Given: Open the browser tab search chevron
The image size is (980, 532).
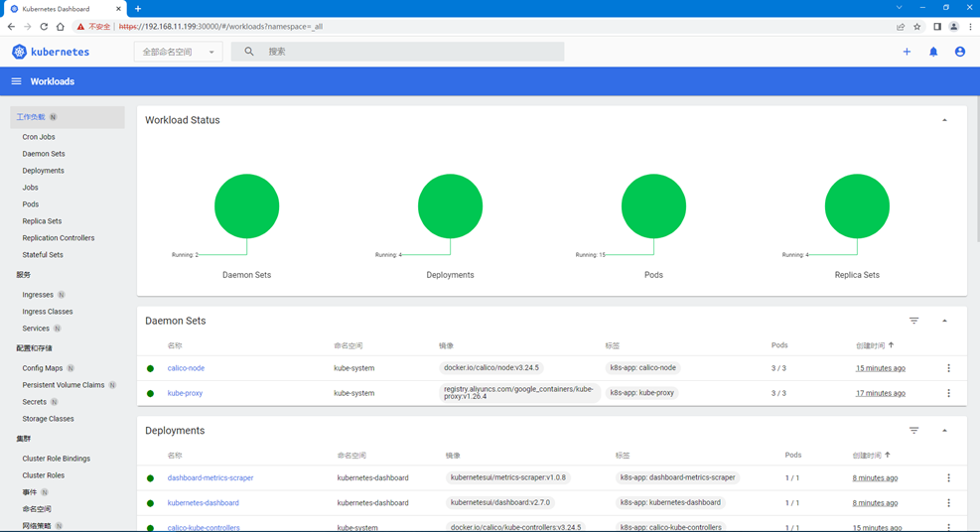Looking at the screenshot, I should tap(899, 8).
